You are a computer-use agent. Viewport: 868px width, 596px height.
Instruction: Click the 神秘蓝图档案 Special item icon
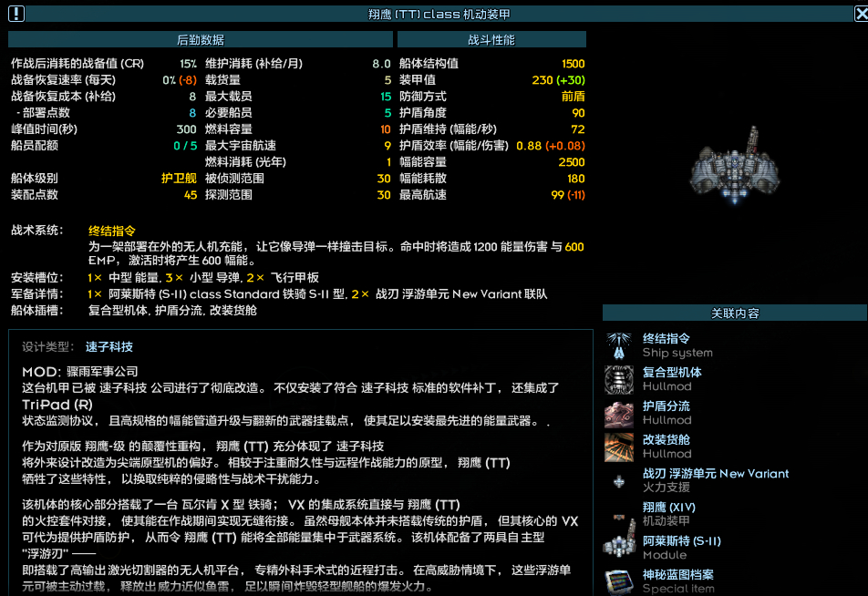coord(620,580)
